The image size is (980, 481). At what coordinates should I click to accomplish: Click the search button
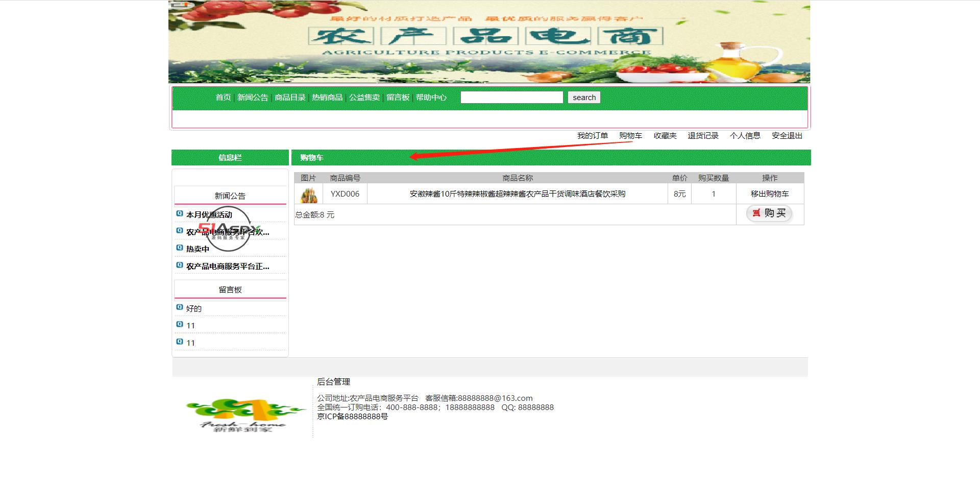click(x=584, y=98)
